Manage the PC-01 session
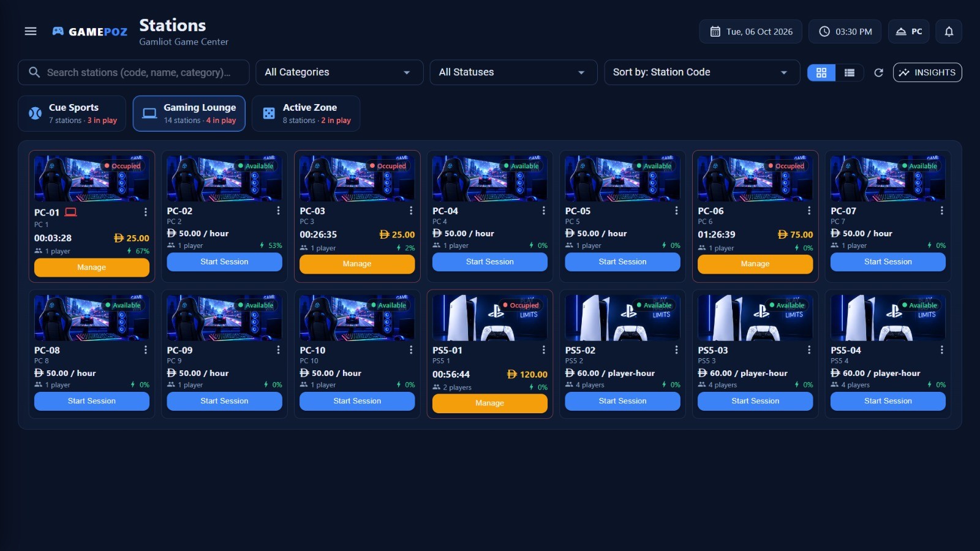The image size is (980, 551). pyautogui.click(x=92, y=267)
